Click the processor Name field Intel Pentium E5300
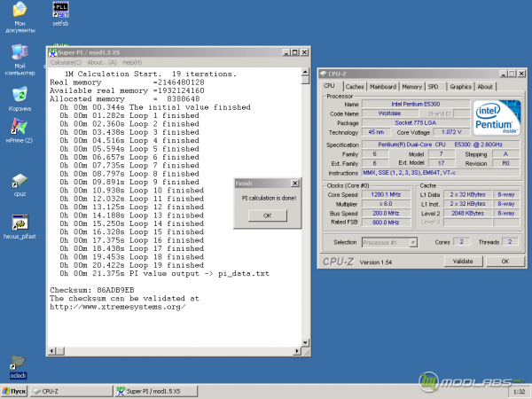This screenshot has width=532, height=399. point(416,104)
